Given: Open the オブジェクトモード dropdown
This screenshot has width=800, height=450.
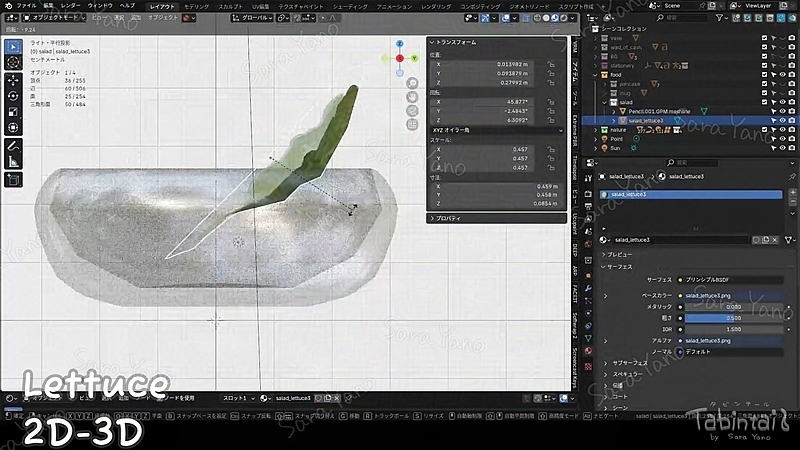Looking at the screenshot, I should click(55, 18).
